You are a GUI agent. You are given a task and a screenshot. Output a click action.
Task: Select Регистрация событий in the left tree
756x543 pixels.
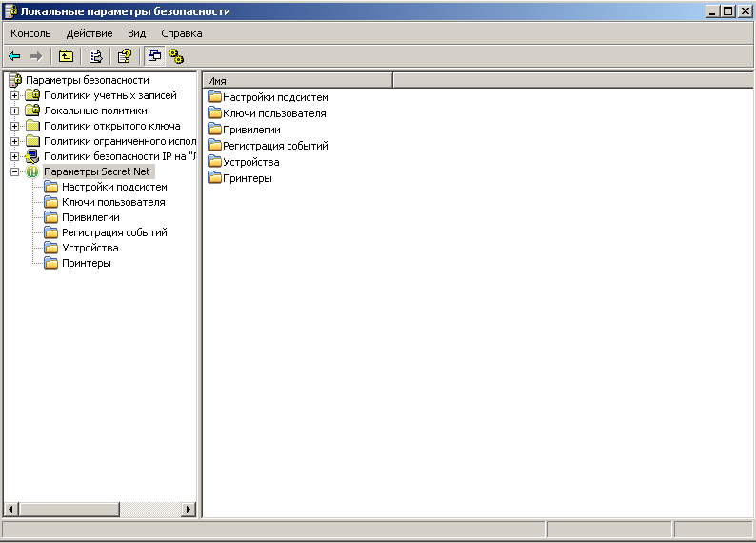(x=114, y=232)
